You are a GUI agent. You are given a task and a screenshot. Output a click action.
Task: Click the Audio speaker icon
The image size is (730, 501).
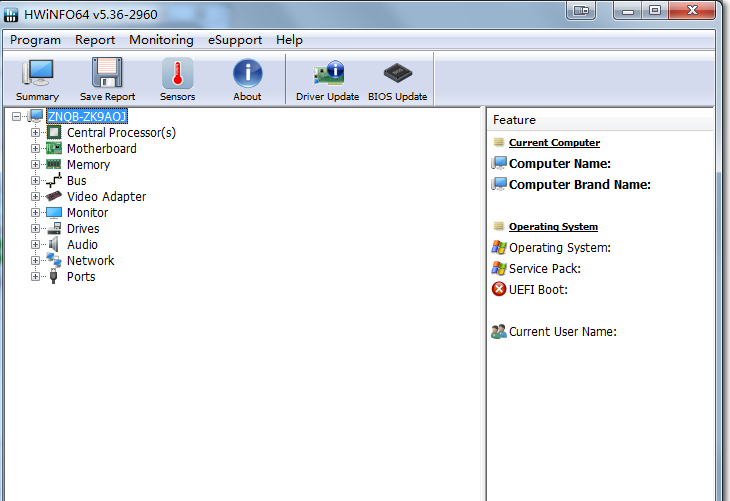click(54, 244)
